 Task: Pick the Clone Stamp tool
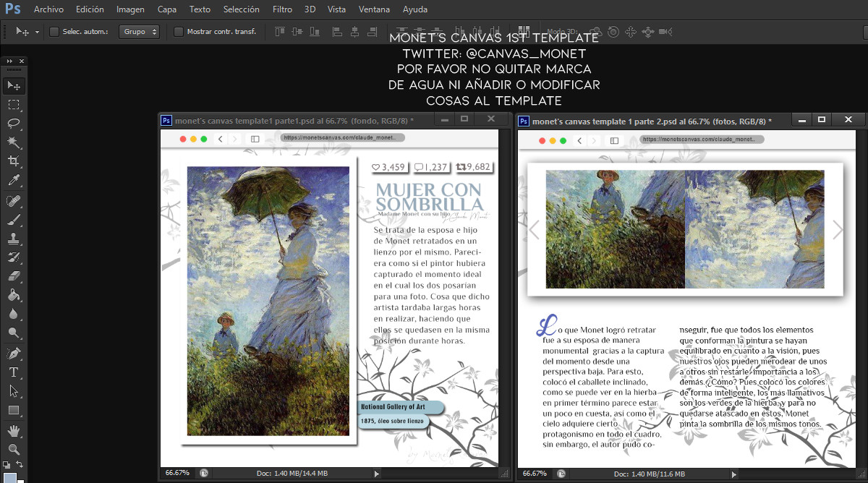click(x=13, y=238)
